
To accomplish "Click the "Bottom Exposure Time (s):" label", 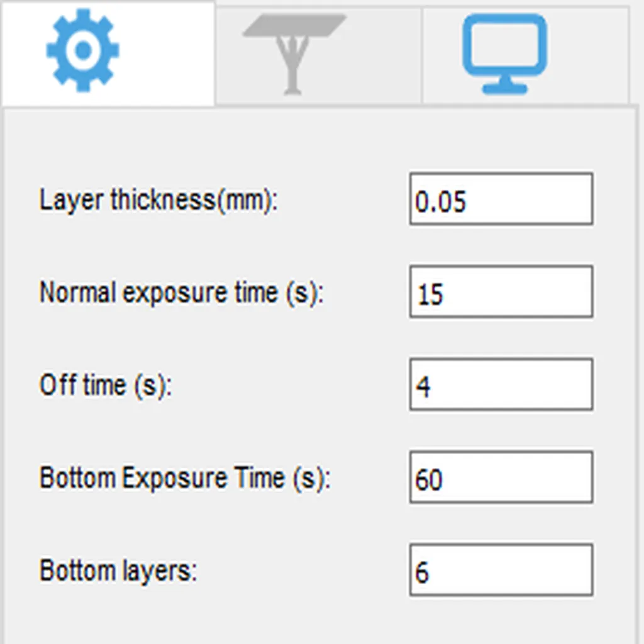I will 184,478.
